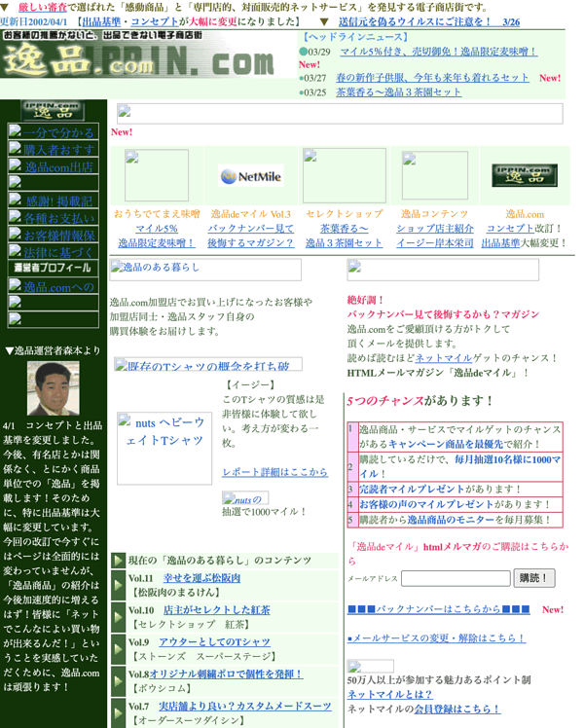Click the バックナンバー見て link under Vol.3
Viewport: 584px width, 728px height.
(251, 229)
